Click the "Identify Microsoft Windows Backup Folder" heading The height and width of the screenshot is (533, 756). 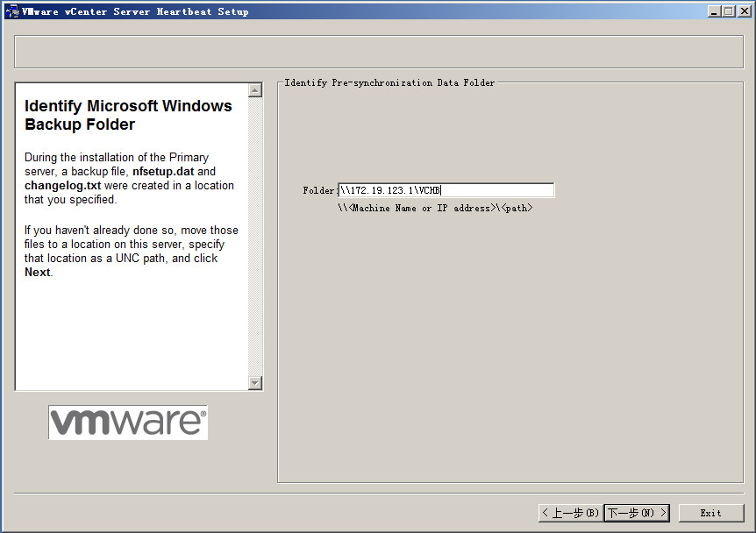tap(128, 115)
